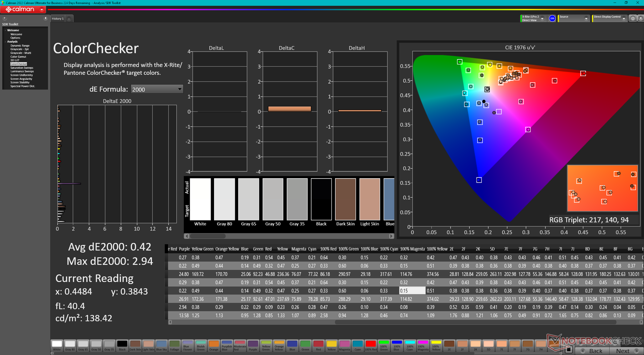Click the Next button
644x355 pixels.
(626, 351)
